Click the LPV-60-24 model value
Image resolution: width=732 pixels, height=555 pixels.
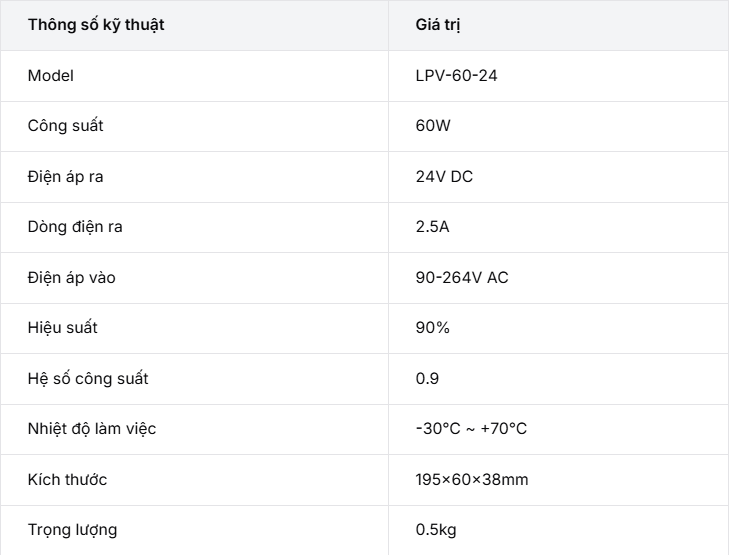pos(457,76)
